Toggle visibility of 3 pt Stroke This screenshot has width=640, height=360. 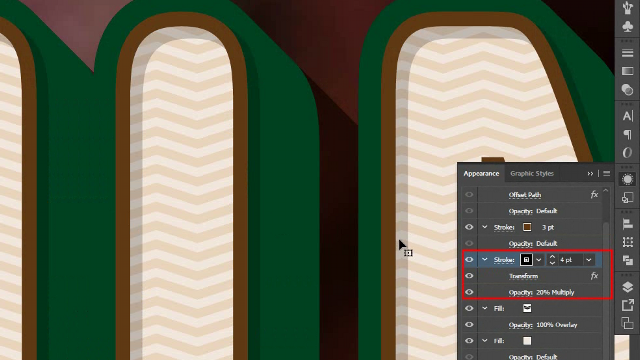click(469, 227)
